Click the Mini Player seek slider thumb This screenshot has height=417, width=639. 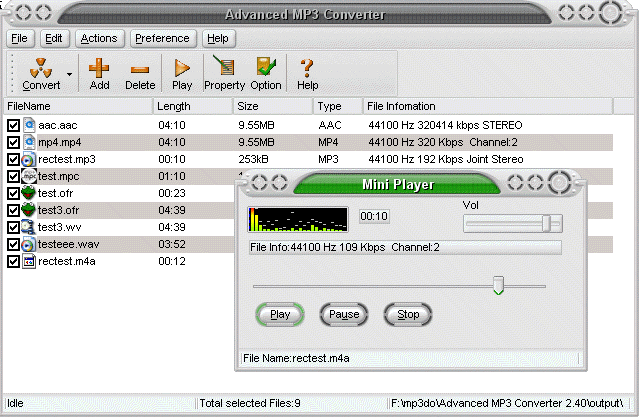(x=498, y=285)
